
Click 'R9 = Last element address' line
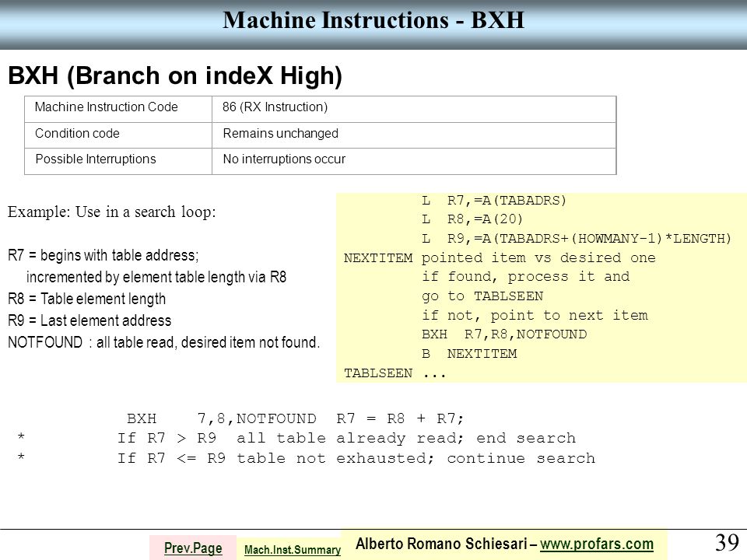click(89, 321)
